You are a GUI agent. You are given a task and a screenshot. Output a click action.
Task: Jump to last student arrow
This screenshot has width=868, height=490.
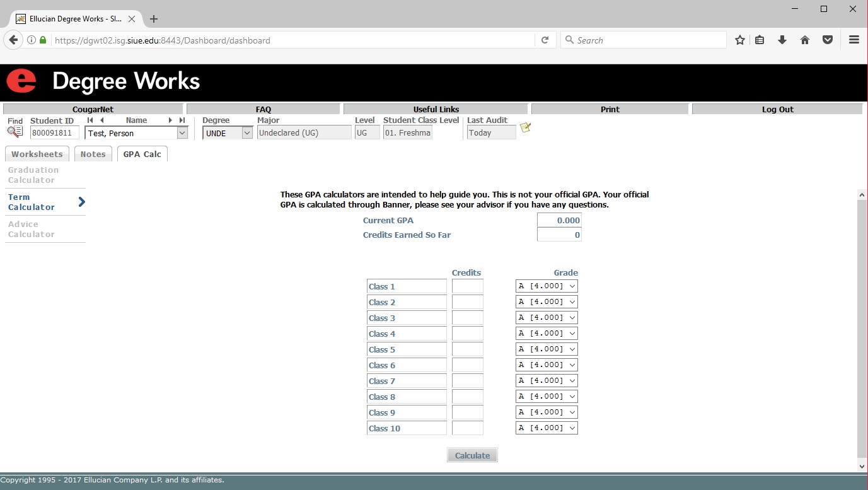tap(182, 120)
